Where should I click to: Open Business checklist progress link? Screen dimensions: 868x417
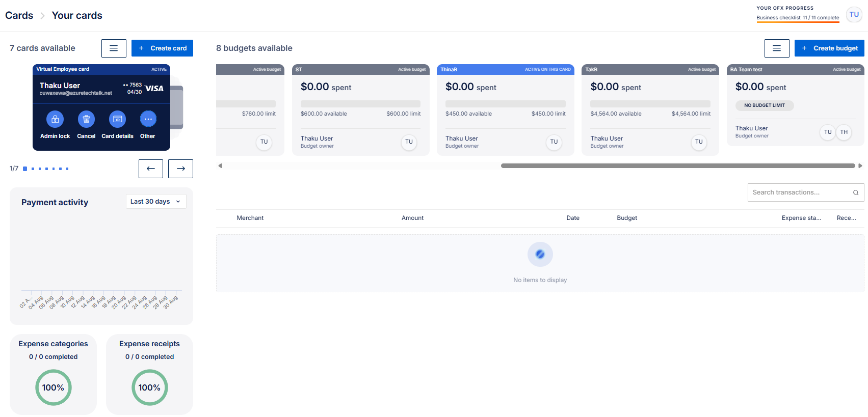coord(797,18)
